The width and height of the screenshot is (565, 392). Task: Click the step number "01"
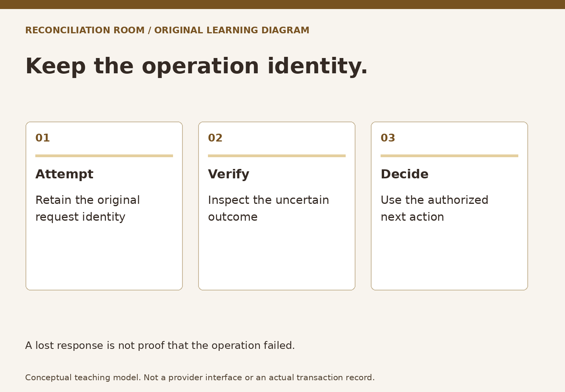click(43, 138)
